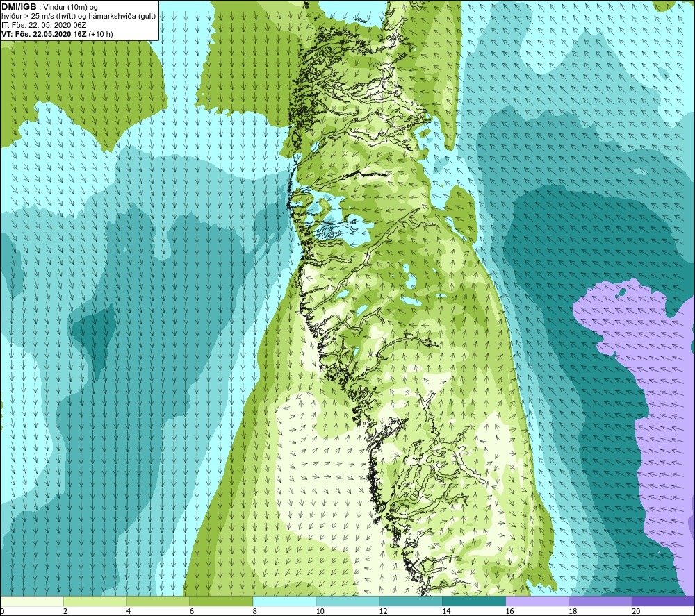Click the 16–18 m/s light purple legend swatch
This screenshot has height=616, width=695.
(537, 601)
